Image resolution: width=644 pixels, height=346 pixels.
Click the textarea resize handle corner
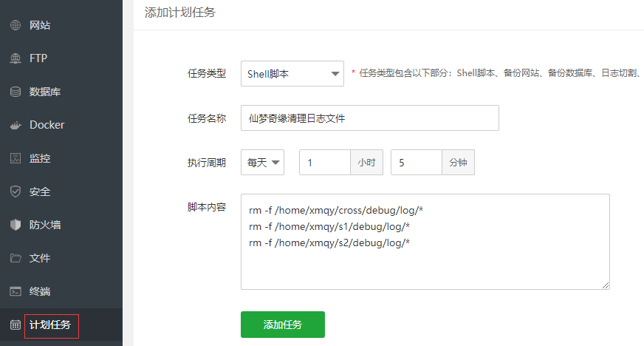point(606,285)
